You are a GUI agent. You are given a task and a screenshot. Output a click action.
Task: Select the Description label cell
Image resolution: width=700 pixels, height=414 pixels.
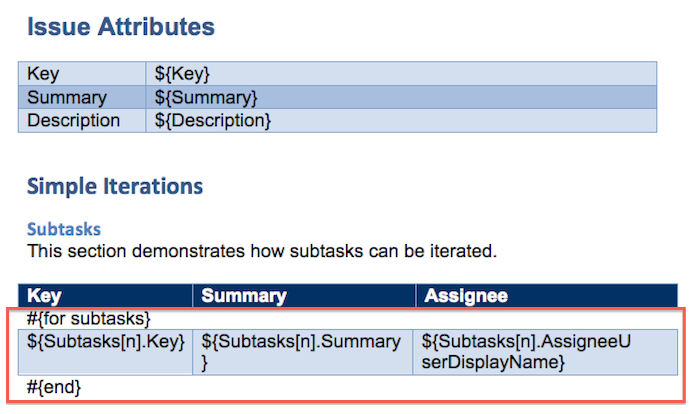coord(82,121)
